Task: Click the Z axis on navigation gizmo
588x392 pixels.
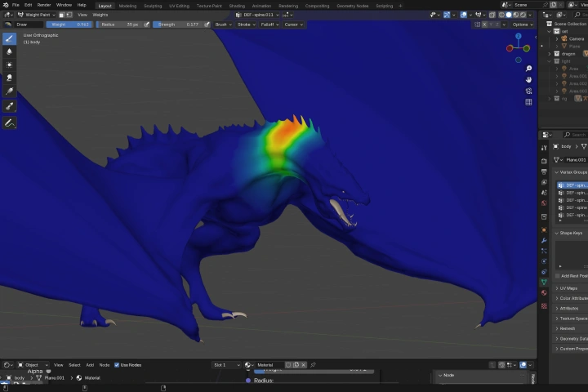Action: [519, 37]
